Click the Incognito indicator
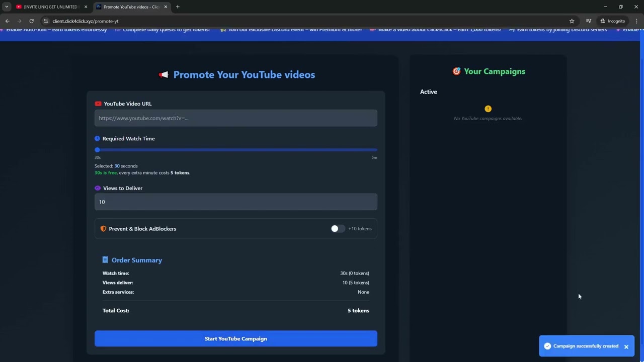Viewport: 644px width, 362px height. pyautogui.click(x=612, y=21)
